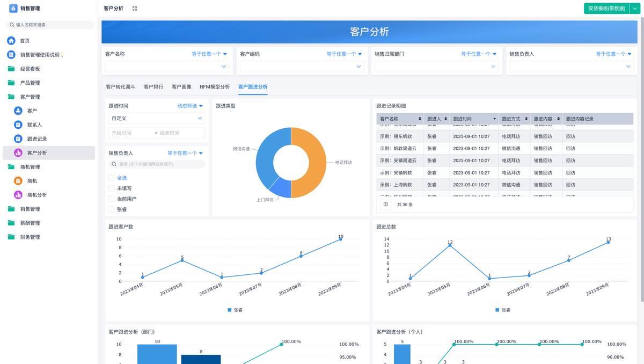Open 客户名称 condition dropdown 等于任意一个
Image resolution: width=644 pixels, height=364 pixels.
click(209, 54)
